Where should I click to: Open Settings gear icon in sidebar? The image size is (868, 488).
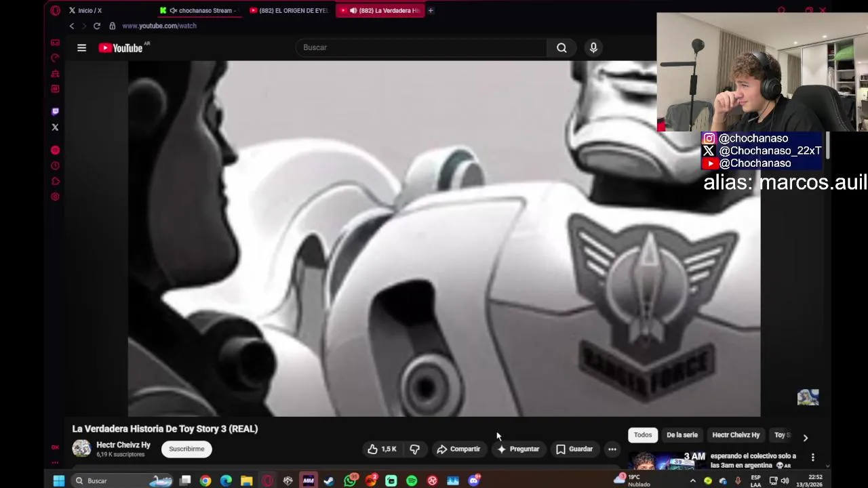click(x=56, y=197)
